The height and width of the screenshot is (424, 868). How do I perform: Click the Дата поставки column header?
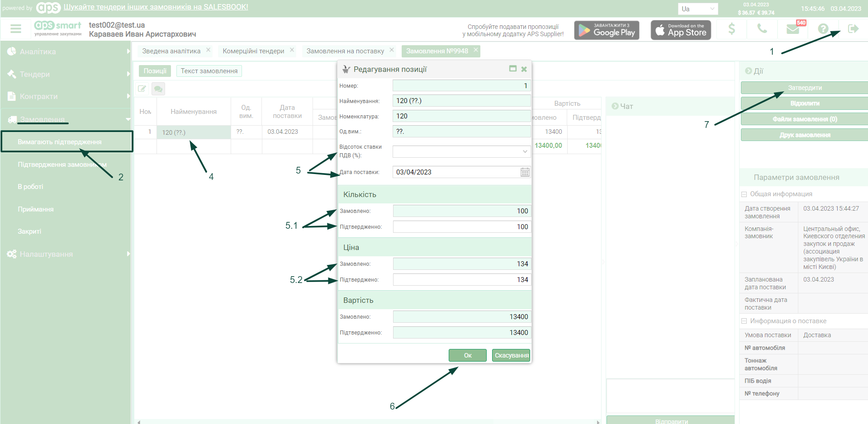coord(287,112)
